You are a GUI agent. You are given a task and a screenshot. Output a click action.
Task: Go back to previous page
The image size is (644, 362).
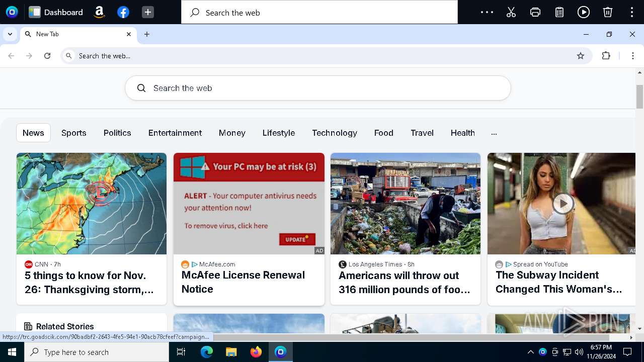click(x=11, y=56)
